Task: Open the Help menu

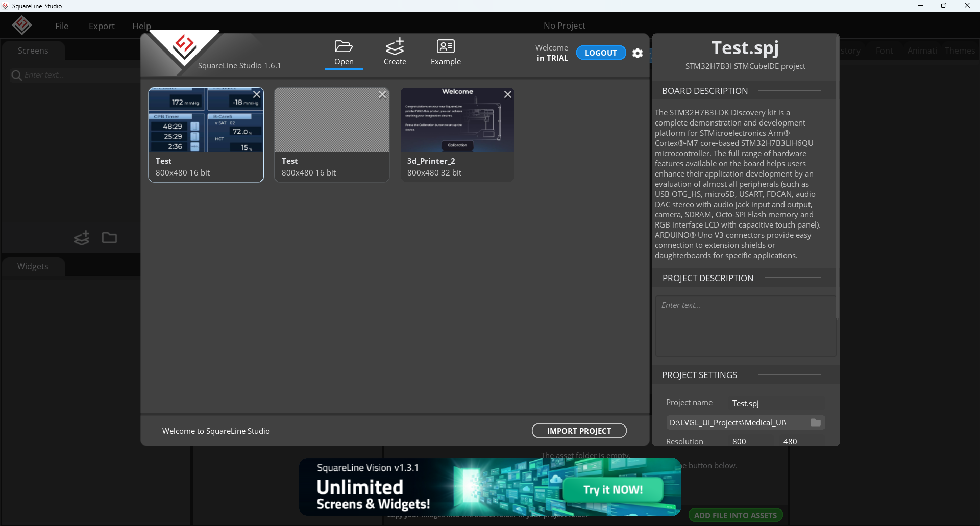Action: (x=141, y=26)
